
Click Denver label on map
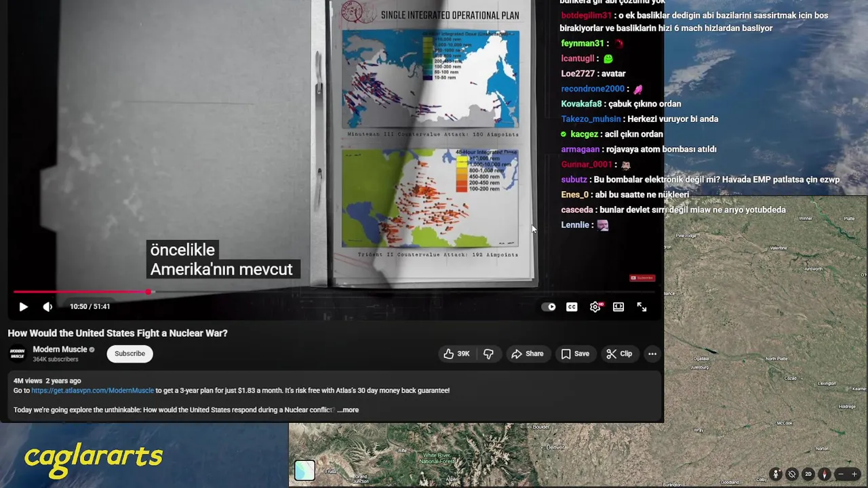tap(555, 447)
